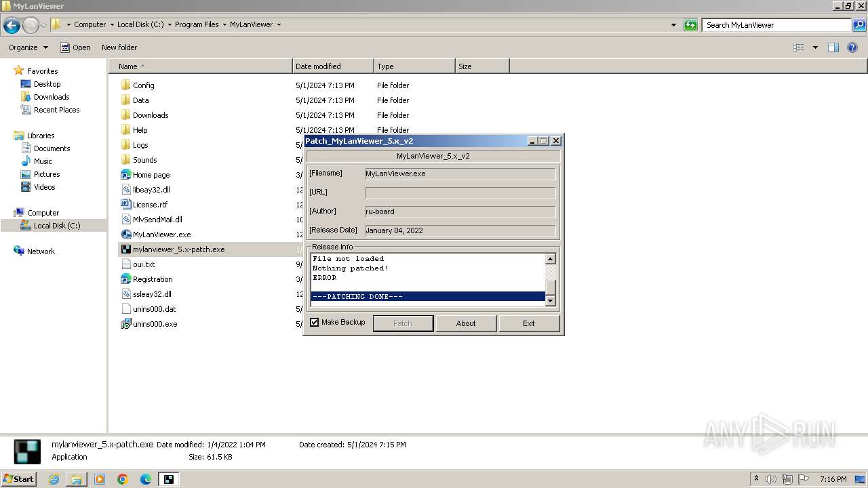Click the Patch button

coord(403,323)
